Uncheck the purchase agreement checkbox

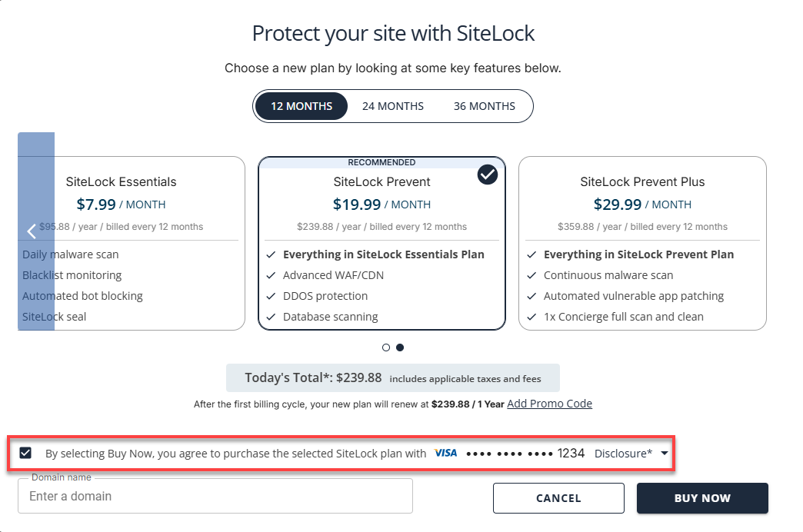[25, 453]
